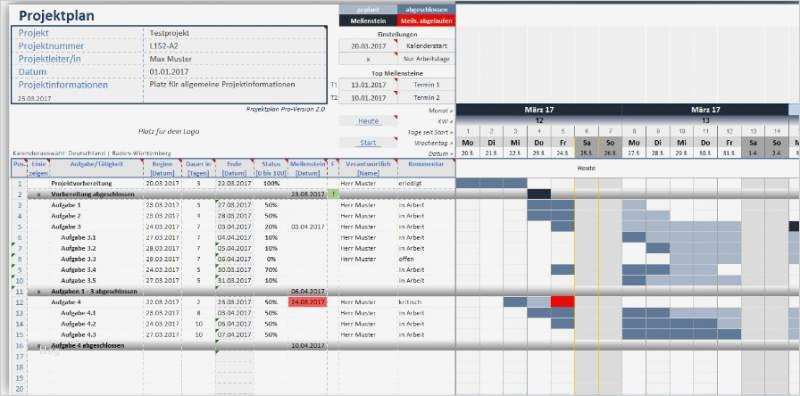This screenshot has width=800, height=396.
Task: Click the Status column header
Action: point(271,168)
